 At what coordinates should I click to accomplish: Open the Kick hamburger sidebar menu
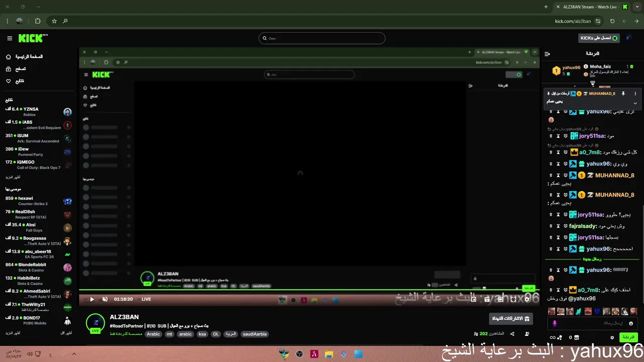(10, 38)
